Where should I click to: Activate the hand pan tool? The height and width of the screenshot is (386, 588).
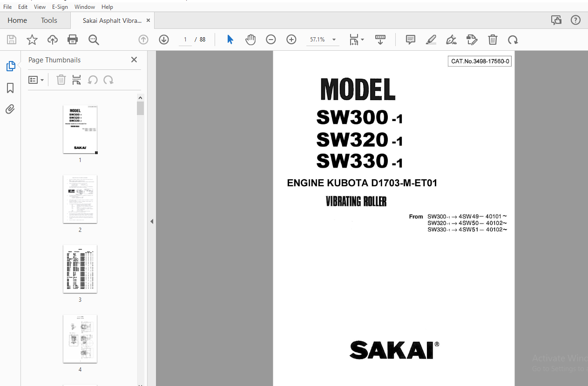250,40
